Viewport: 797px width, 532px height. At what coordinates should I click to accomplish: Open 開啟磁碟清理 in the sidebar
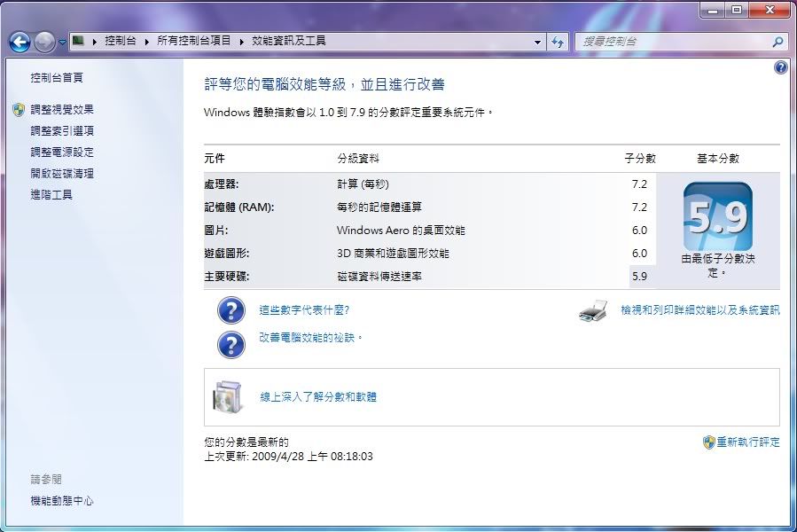click(62, 174)
